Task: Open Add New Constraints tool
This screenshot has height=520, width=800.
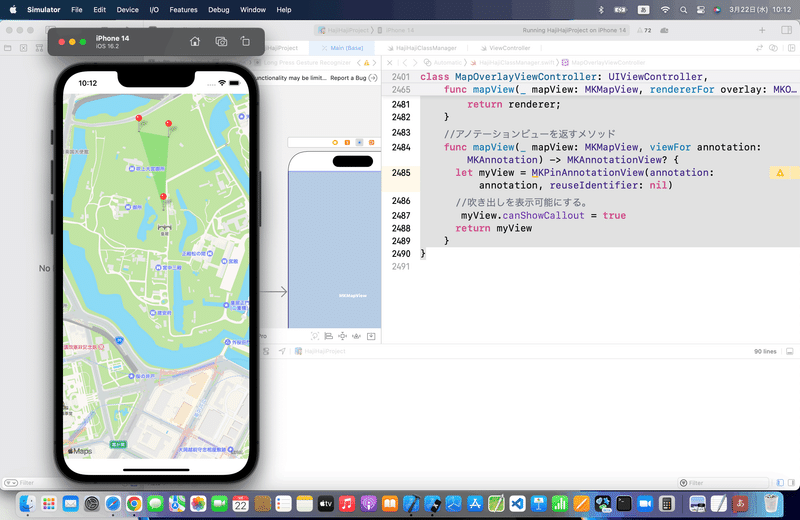Action: pos(342,336)
